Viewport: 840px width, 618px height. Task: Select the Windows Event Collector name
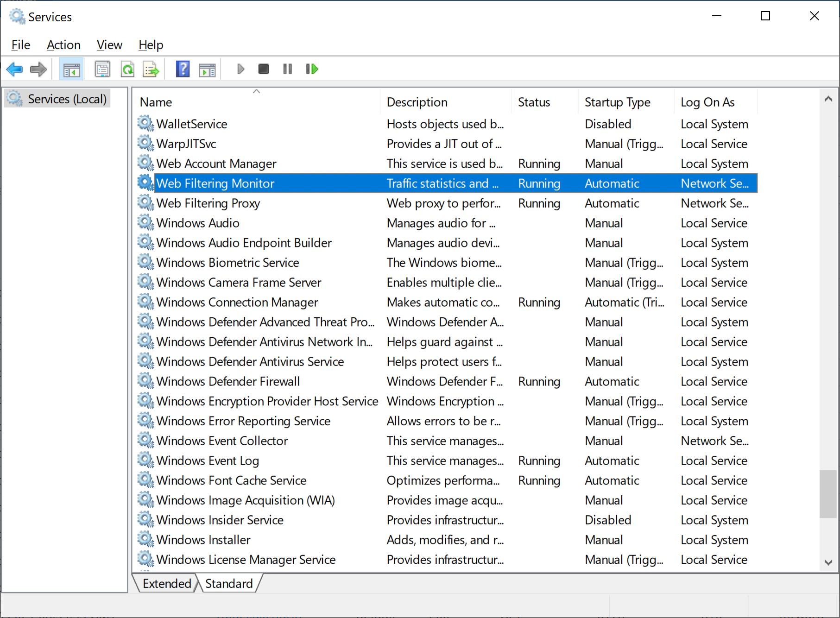(222, 441)
